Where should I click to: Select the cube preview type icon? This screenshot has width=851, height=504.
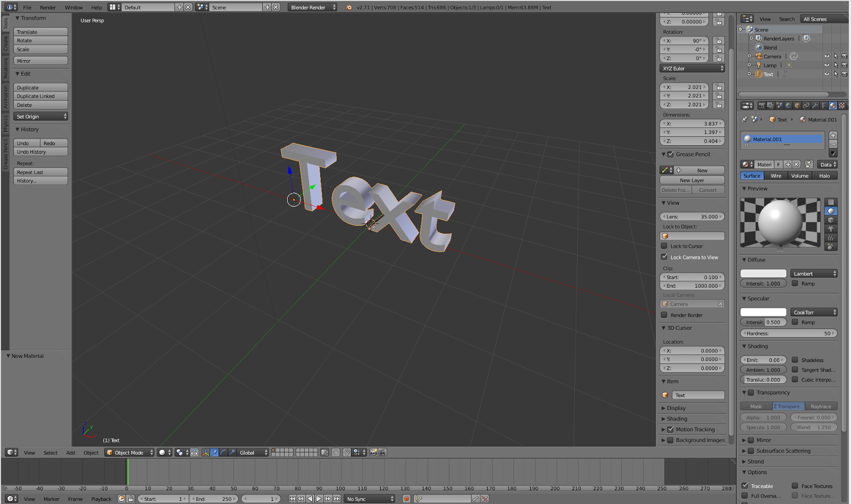pyautogui.click(x=831, y=220)
